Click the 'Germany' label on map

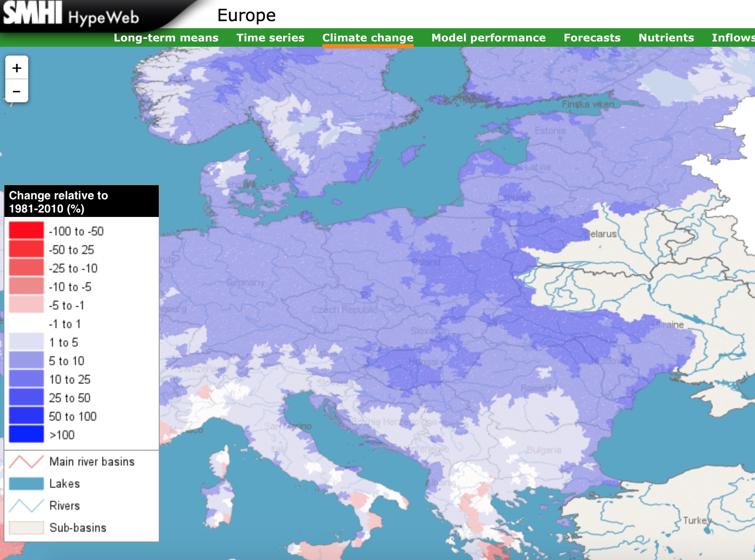[x=246, y=282]
